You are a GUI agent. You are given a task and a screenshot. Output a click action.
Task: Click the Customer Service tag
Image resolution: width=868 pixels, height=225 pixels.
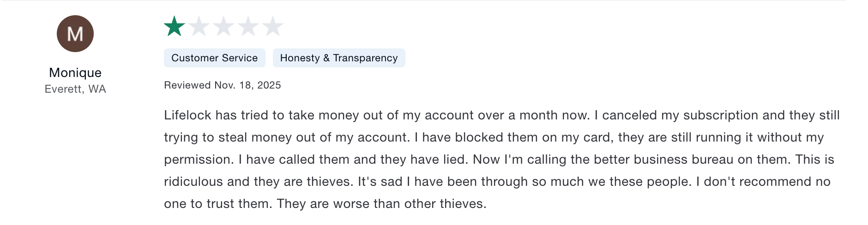(214, 58)
